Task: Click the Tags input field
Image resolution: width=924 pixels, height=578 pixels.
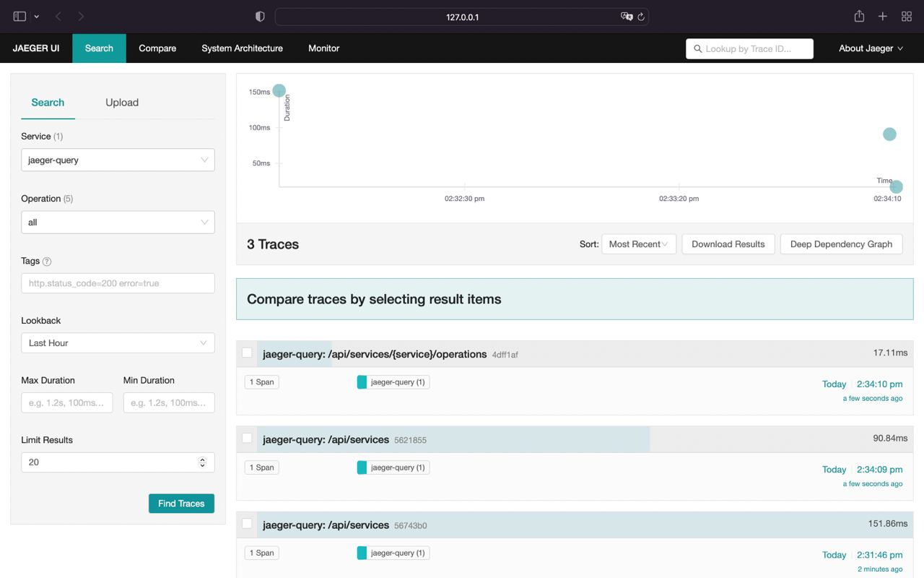Action: [x=118, y=283]
